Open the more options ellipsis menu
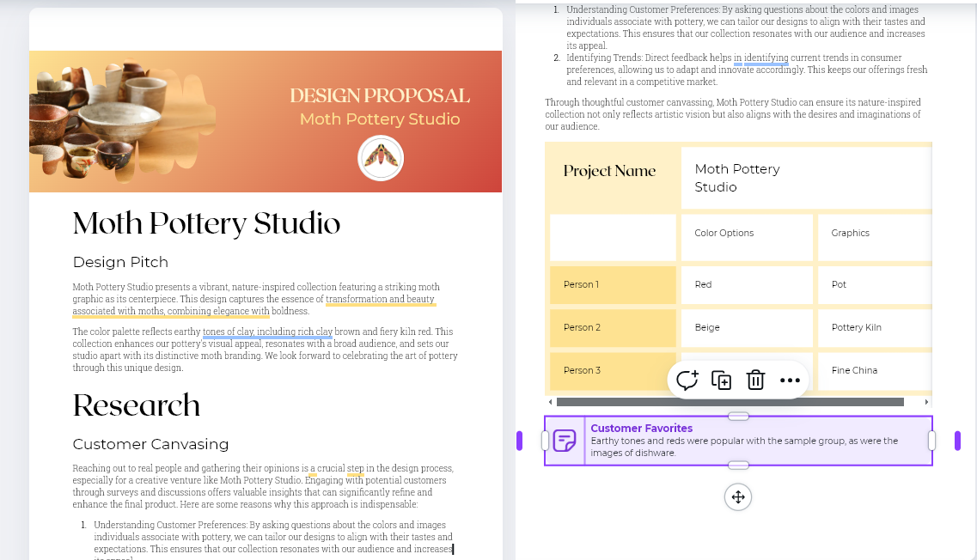This screenshot has width=977, height=560. pos(790,380)
